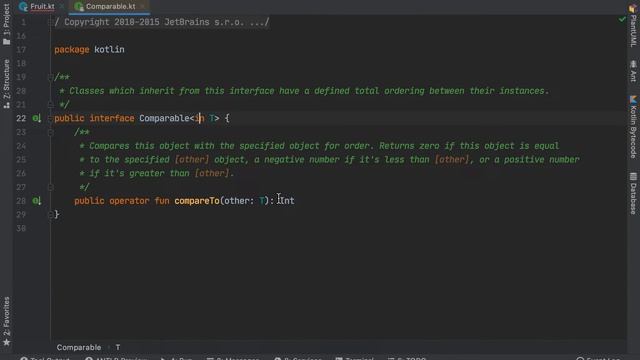Open the PlantUML side panel
640x360 pixels.
point(633,27)
